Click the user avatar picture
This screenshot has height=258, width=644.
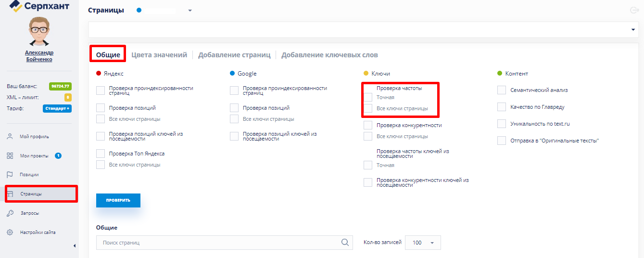click(x=39, y=31)
